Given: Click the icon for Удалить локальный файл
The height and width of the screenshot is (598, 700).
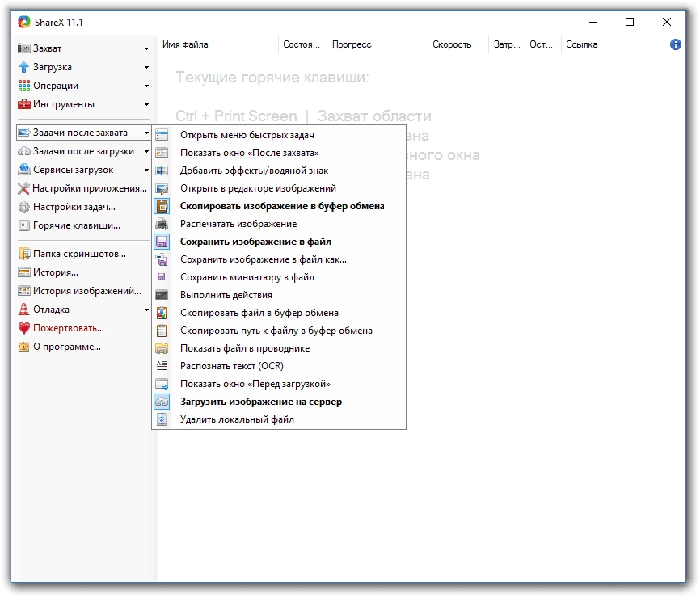Looking at the screenshot, I should coord(162,419).
